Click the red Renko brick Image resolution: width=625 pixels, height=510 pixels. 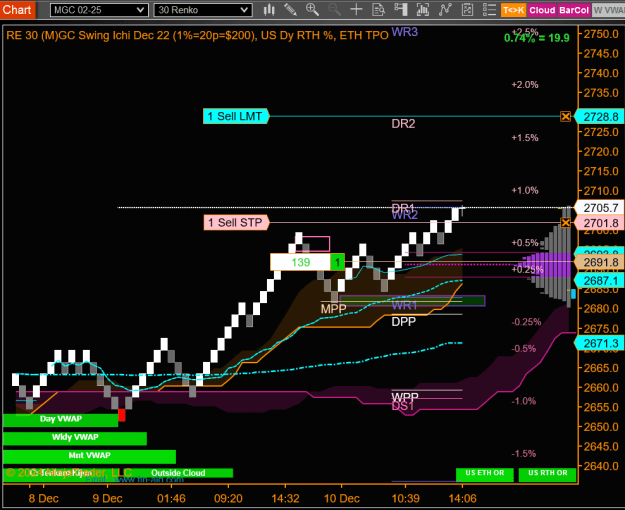(122, 415)
